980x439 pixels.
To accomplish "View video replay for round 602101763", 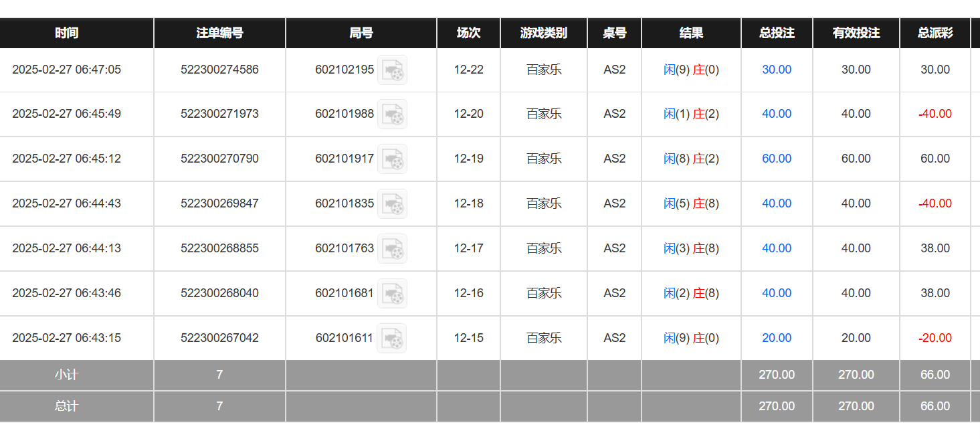I will click(x=392, y=249).
